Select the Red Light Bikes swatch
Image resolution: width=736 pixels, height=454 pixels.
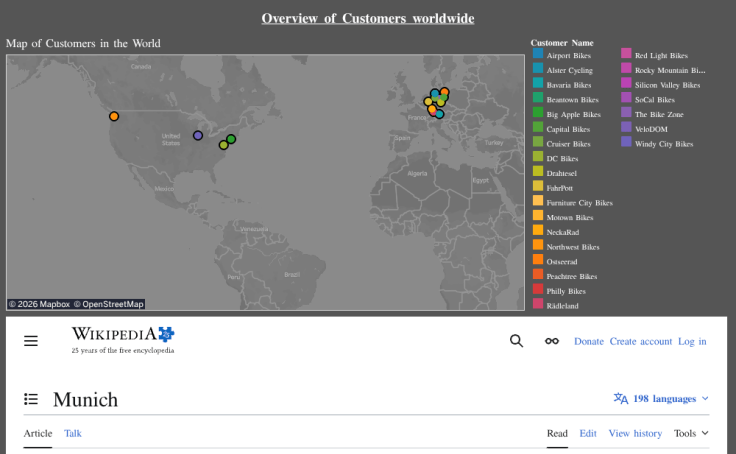(626, 54)
